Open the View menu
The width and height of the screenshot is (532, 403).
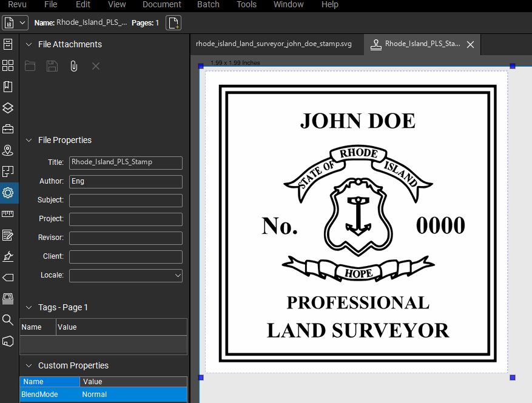click(116, 4)
